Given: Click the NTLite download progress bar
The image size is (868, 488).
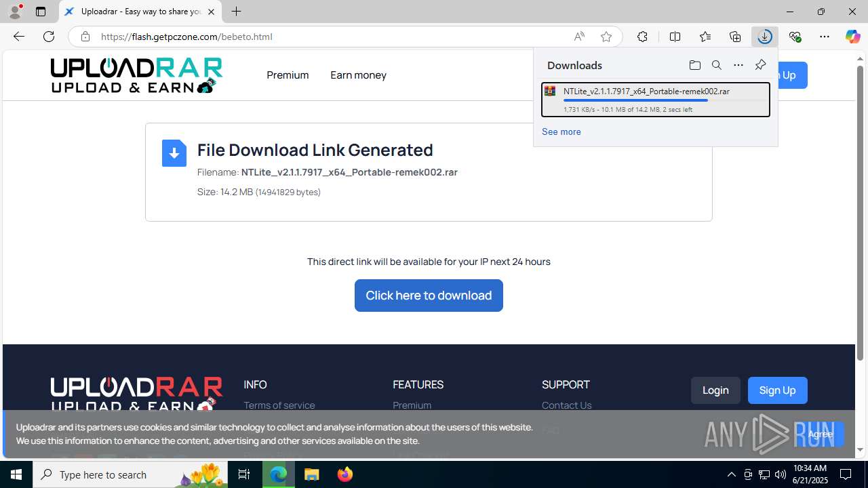Looking at the screenshot, I should (665, 100).
